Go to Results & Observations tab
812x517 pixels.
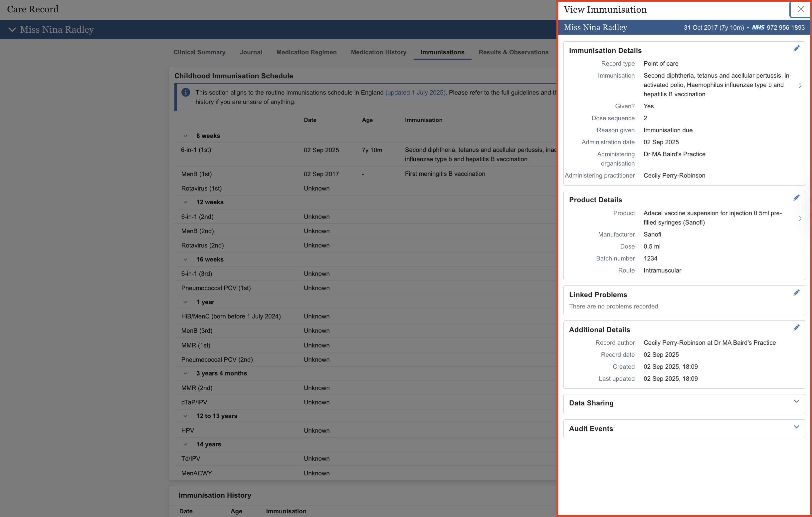coord(513,52)
